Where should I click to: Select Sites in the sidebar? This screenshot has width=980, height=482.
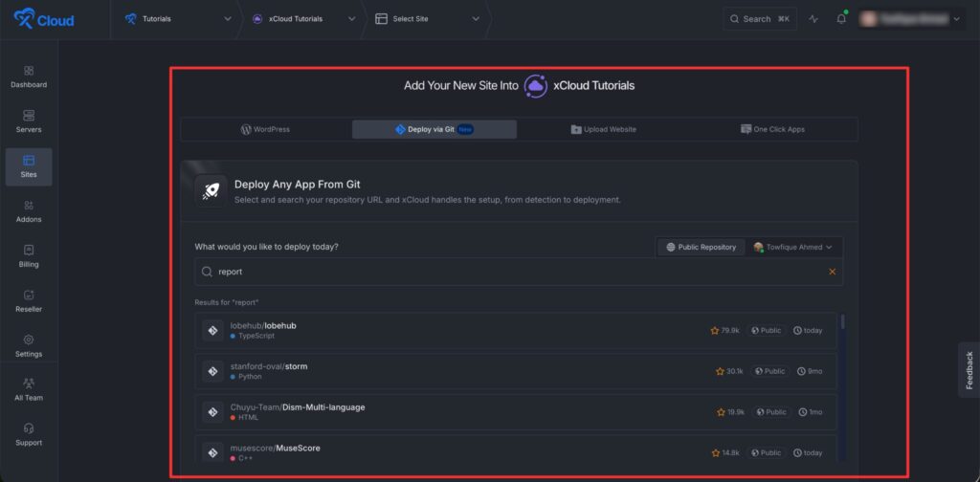tap(29, 166)
